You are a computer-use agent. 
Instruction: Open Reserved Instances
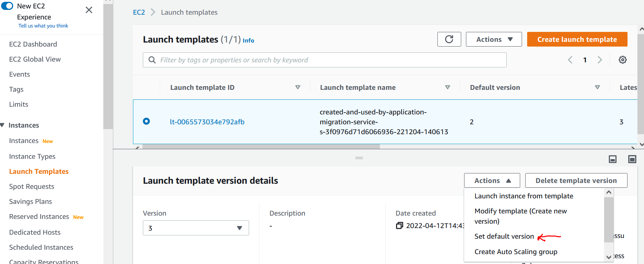(x=39, y=217)
